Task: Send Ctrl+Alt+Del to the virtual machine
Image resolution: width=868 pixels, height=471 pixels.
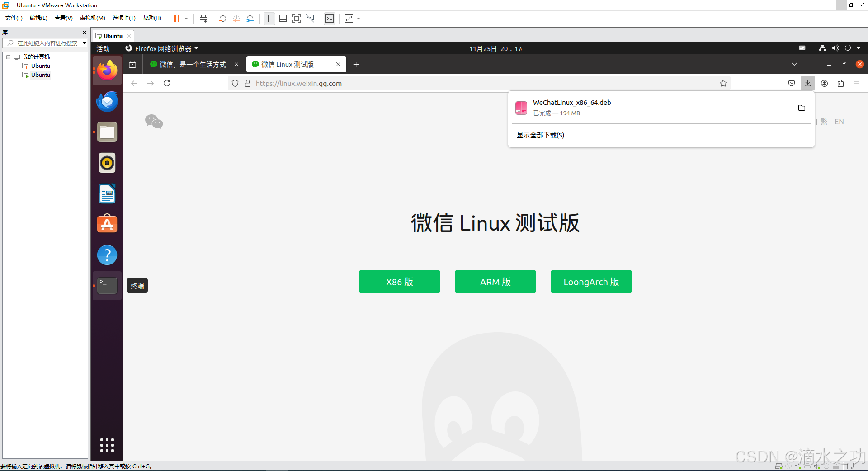Action: pos(203,19)
